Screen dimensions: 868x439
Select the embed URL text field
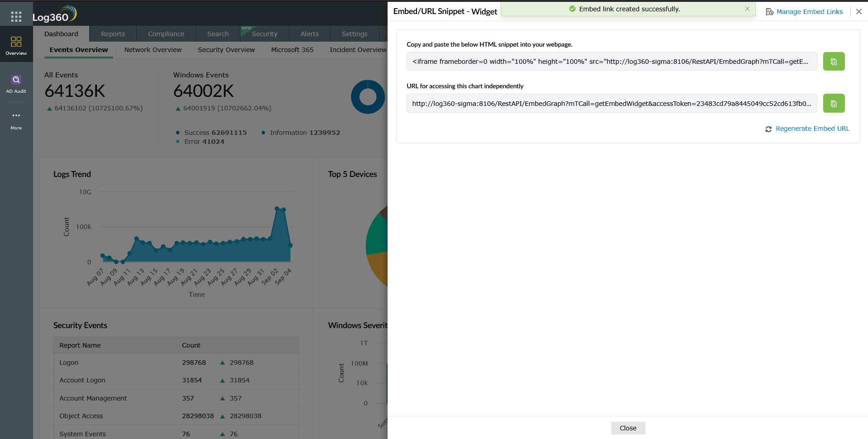[x=611, y=103]
